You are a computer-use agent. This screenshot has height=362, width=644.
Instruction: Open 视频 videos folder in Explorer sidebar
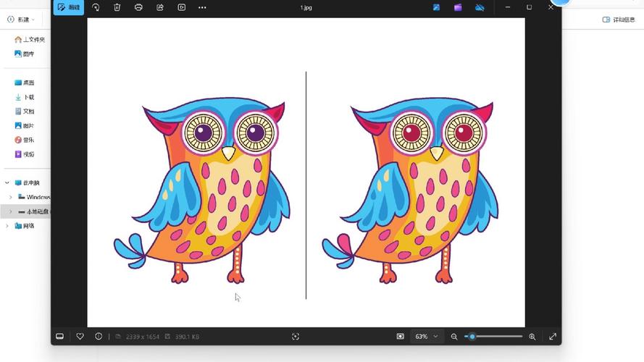point(24,154)
